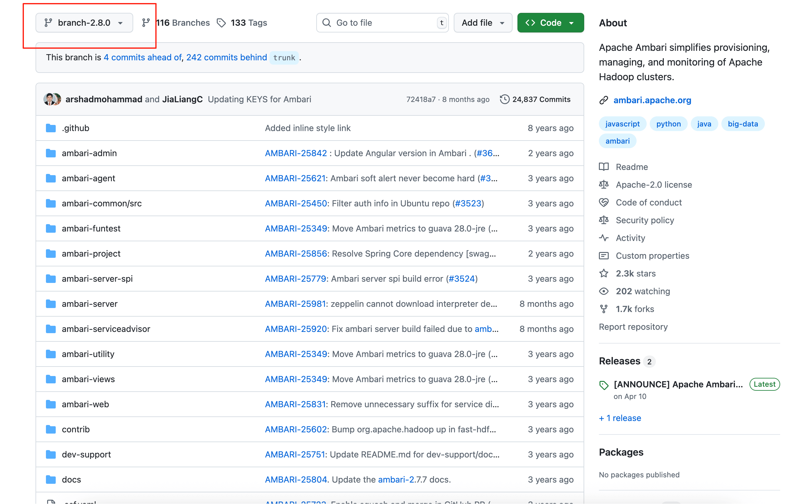The height and width of the screenshot is (504, 812).
Task: View the 24,837 Commits history
Action: [541, 99]
